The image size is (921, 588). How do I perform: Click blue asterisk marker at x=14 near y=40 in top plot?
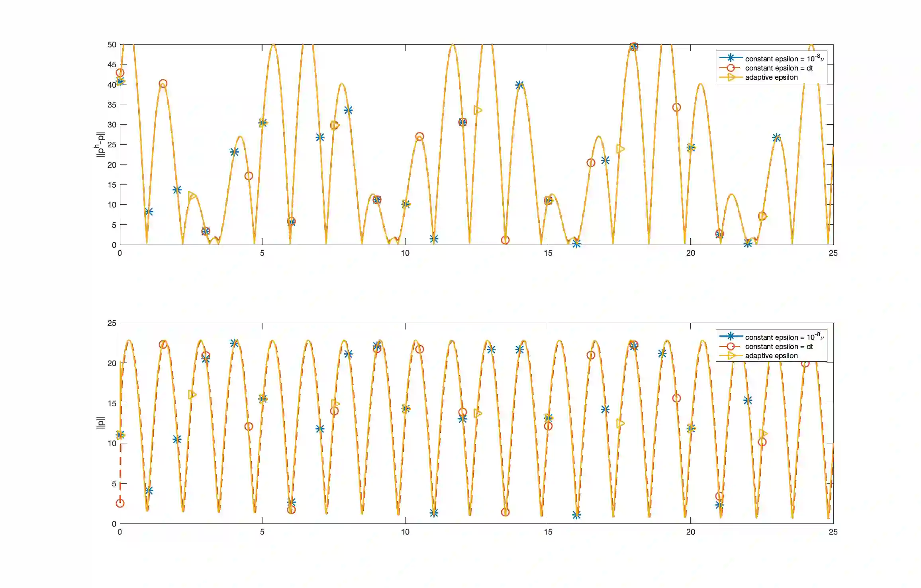pos(519,85)
